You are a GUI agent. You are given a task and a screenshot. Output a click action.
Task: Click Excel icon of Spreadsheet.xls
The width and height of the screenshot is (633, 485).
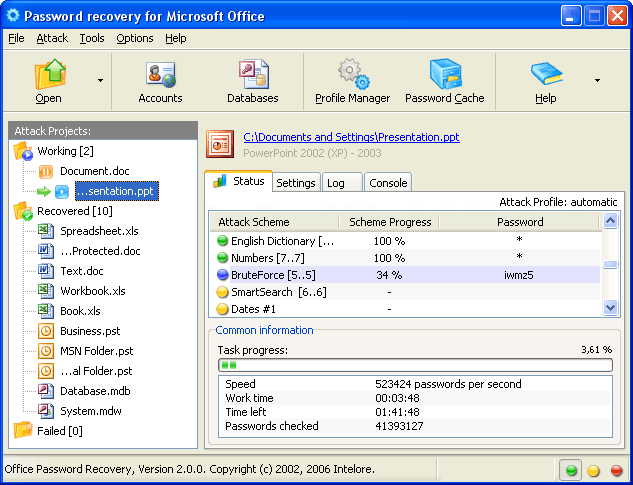[x=46, y=231]
